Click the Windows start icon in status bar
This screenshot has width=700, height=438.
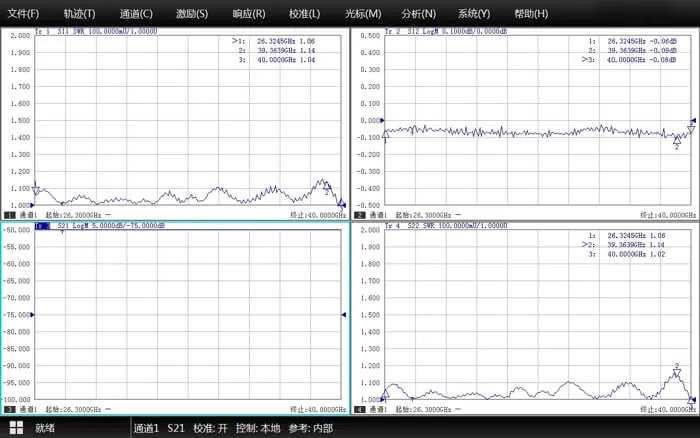(x=16, y=428)
